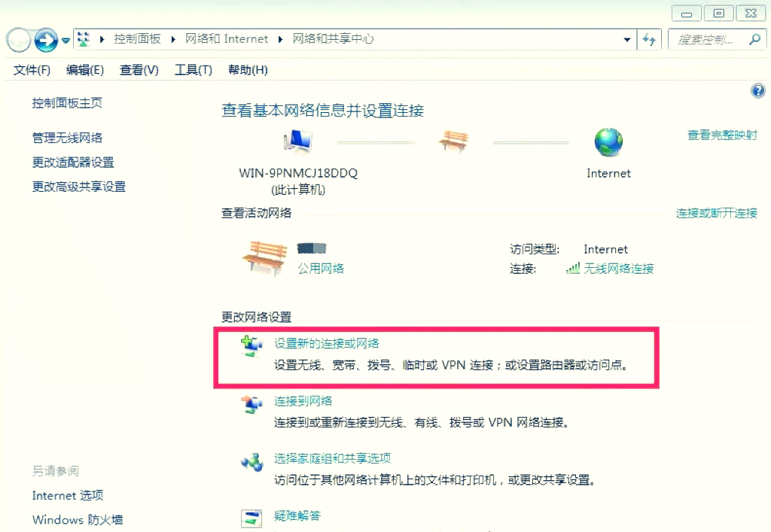Open the recent pages dropdown arrow
This screenshot has width=771, height=532.
(x=66, y=41)
